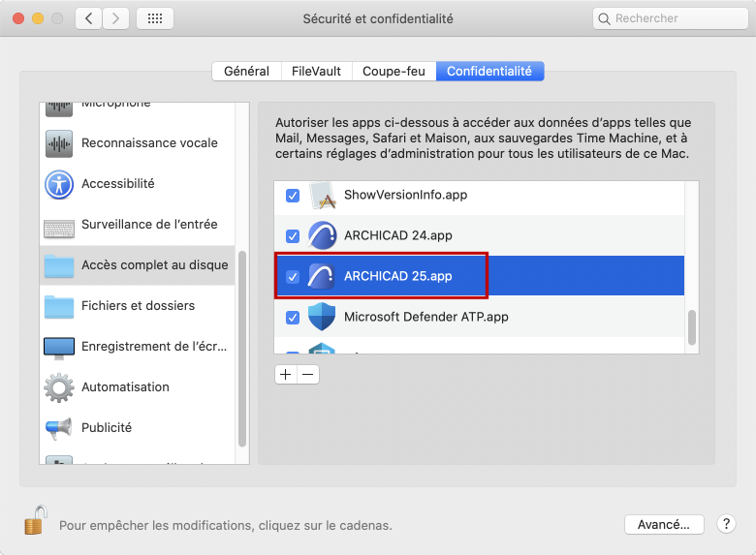This screenshot has height=555, width=756.
Task: Go forward with the right chevron button
Action: coord(115,18)
